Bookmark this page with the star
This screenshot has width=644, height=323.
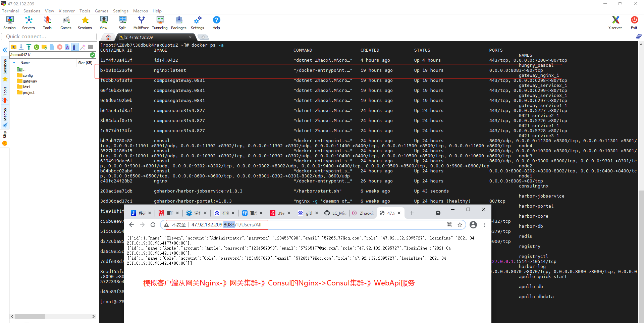(460, 225)
